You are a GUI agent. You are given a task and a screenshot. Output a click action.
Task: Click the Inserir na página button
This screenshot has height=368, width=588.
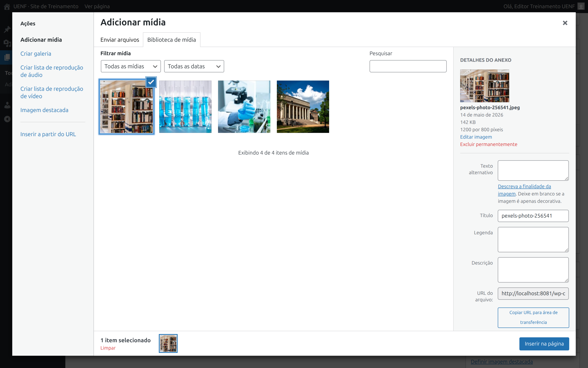click(x=544, y=344)
